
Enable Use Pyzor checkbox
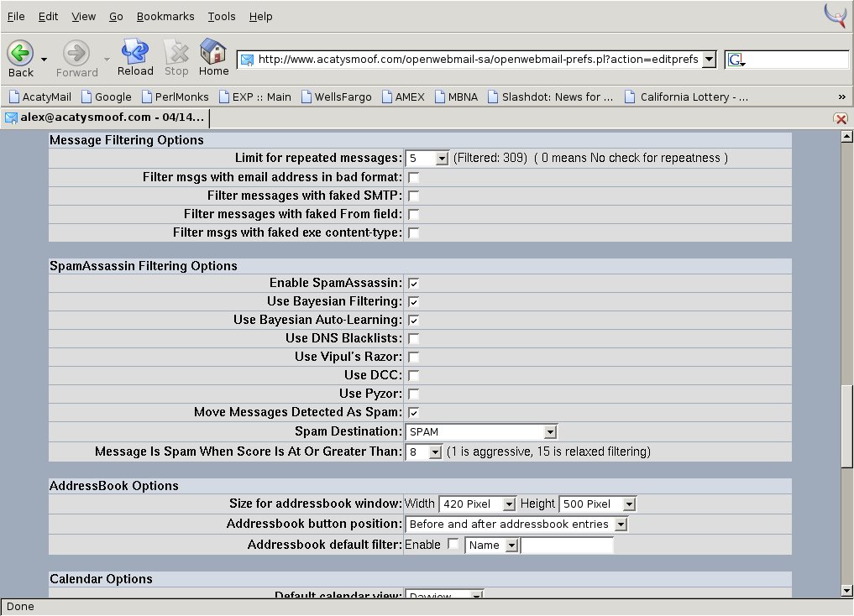(413, 394)
